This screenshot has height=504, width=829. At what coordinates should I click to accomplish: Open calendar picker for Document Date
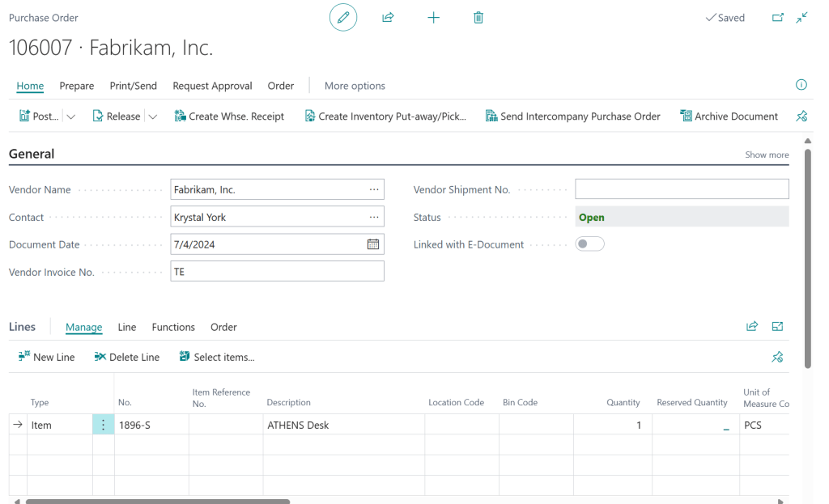(x=373, y=244)
